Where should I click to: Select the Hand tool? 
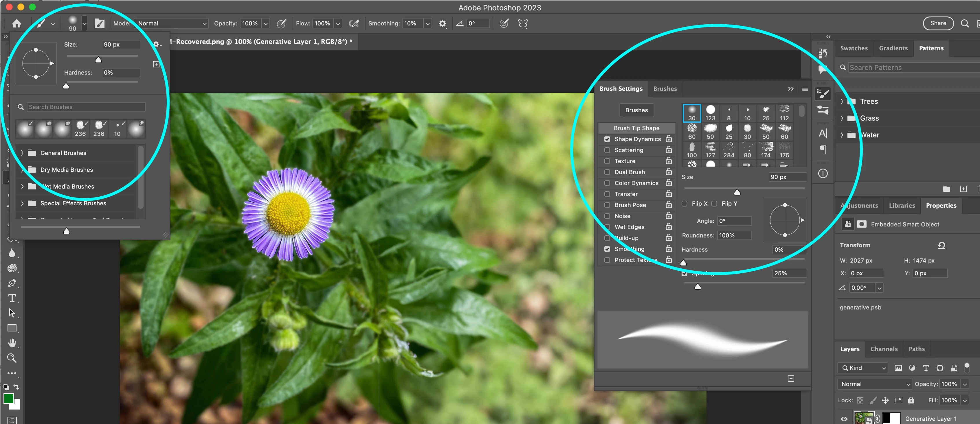[12, 343]
